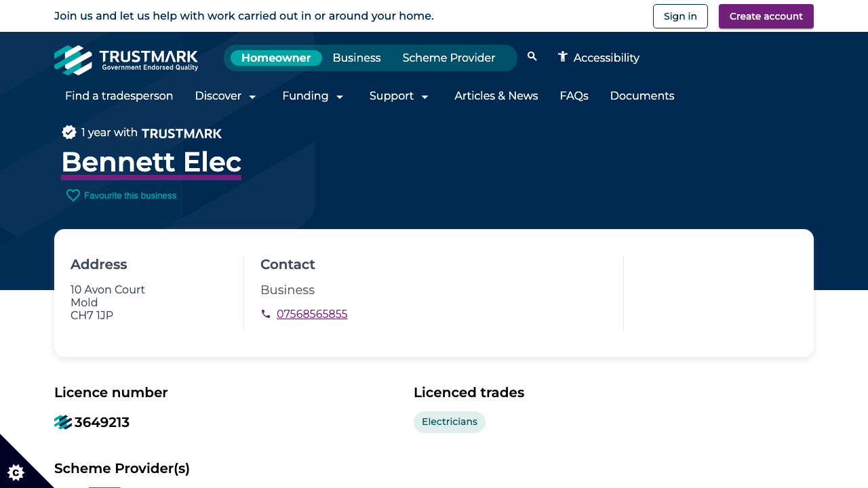This screenshot has width=868, height=488.
Task: Click the Accessibility icon in the header
Action: [x=561, y=58]
